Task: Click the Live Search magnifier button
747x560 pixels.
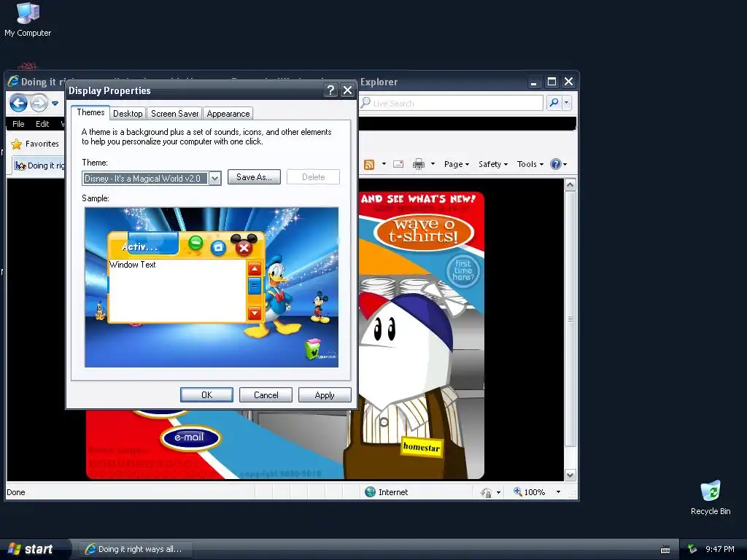Action: [x=554, y=102]
